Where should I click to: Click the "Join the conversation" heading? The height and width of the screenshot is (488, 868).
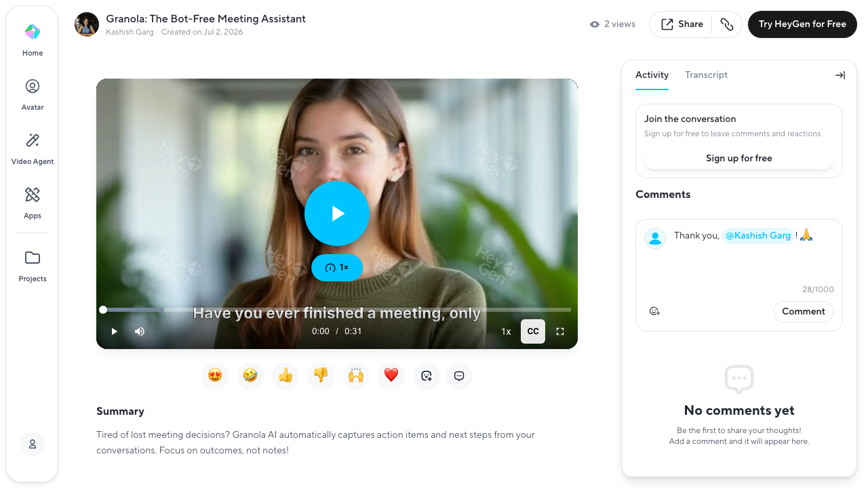[690, 119]
